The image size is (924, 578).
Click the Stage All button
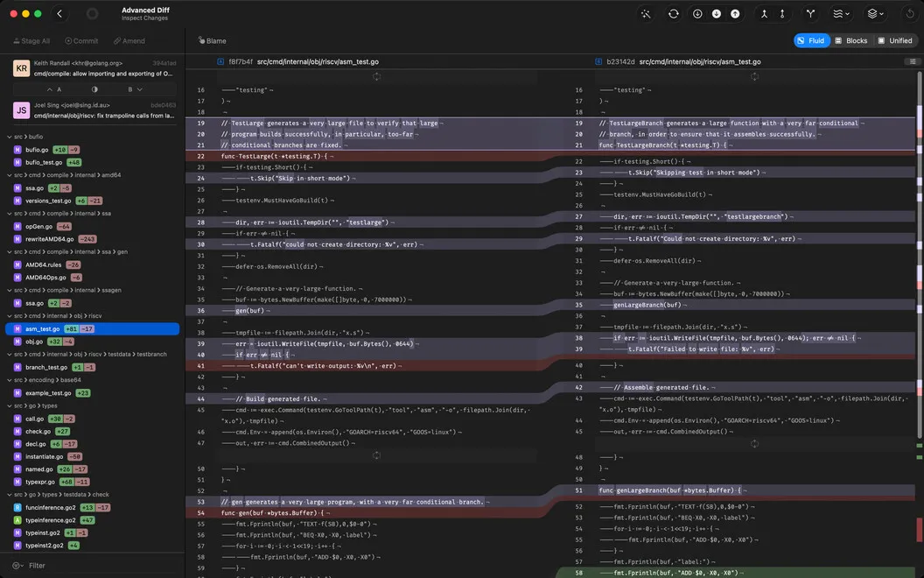[x=31, y=40]
